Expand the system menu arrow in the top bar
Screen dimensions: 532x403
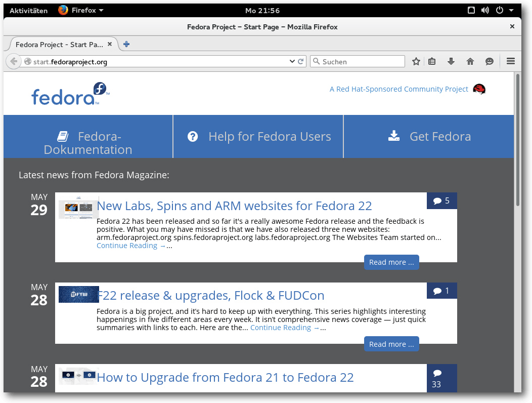tap(511, 11)
